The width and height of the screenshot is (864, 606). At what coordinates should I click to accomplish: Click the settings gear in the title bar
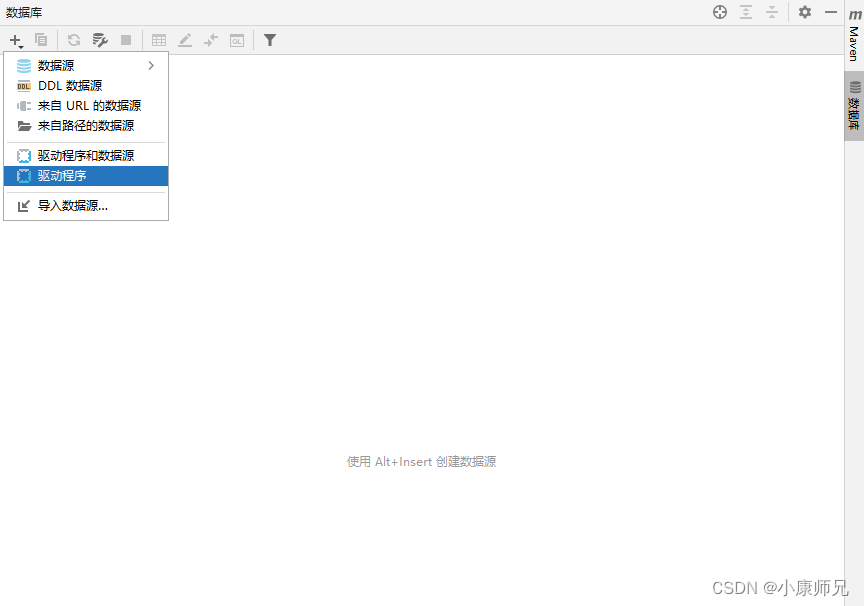(x=806, y=12)
